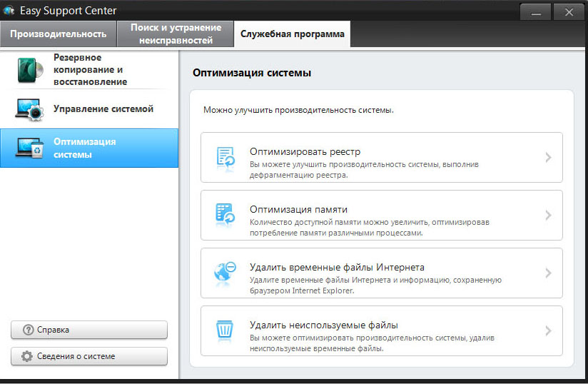This screenshot has height=384, width=588.
Task: Expand the Оптимизировать реестр chevron arrow
Action: (548, 158)
